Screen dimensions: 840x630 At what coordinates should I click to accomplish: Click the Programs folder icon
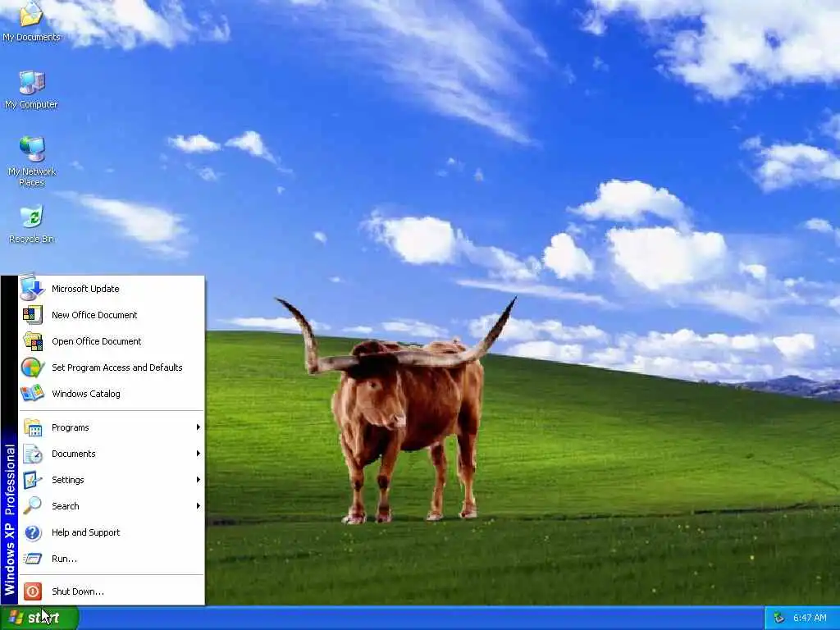32,427
